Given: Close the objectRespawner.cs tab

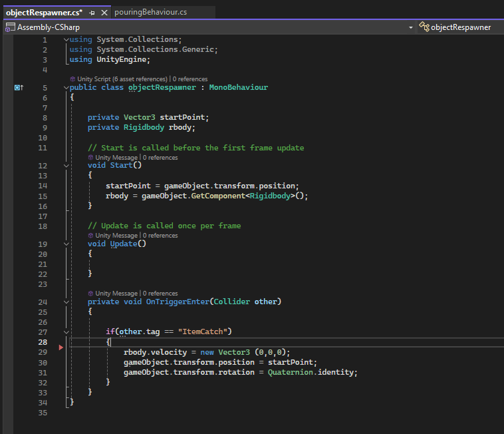Looking at the screenshot, I should tap(104, 13).
